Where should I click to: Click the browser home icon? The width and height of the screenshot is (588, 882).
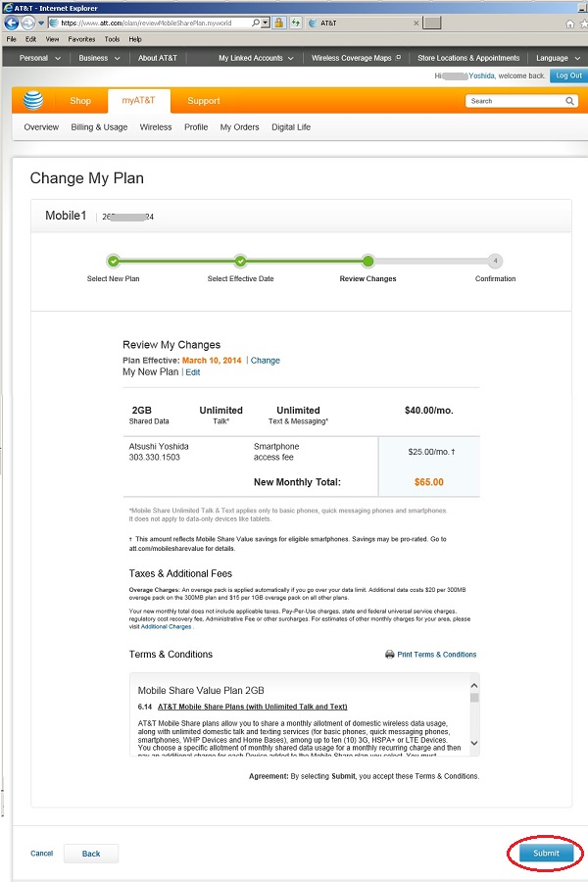570,24
